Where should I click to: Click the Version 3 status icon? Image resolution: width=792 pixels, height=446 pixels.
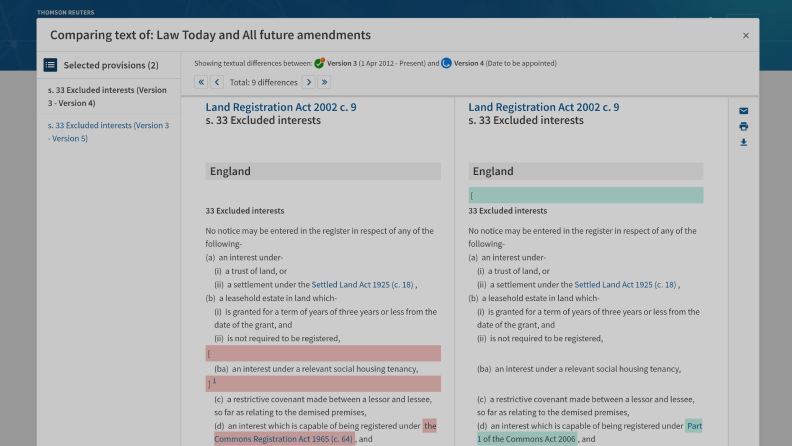point(320,63)
